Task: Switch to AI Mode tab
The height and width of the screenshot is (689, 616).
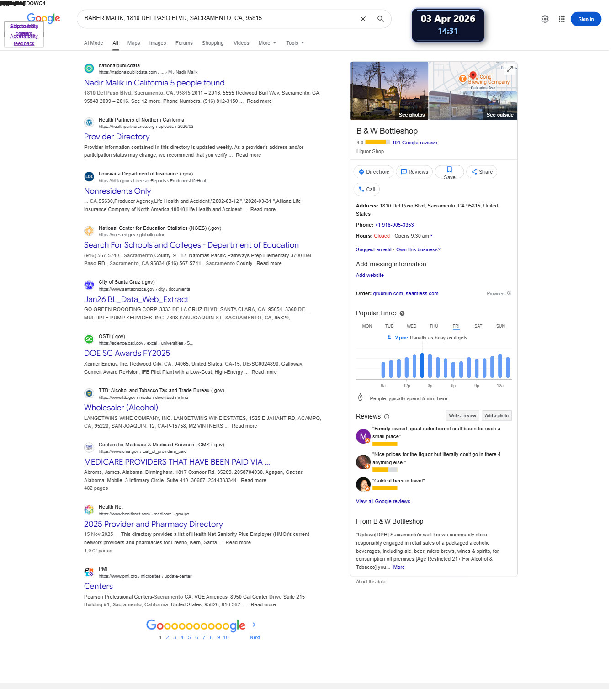Action: 94,43
